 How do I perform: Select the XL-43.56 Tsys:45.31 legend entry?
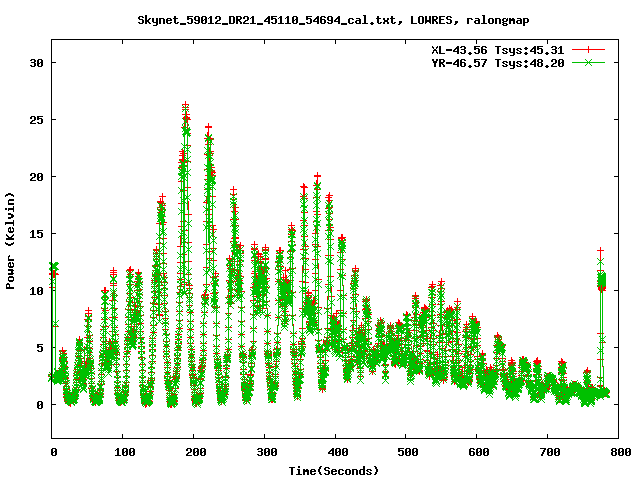click(498, 50)
